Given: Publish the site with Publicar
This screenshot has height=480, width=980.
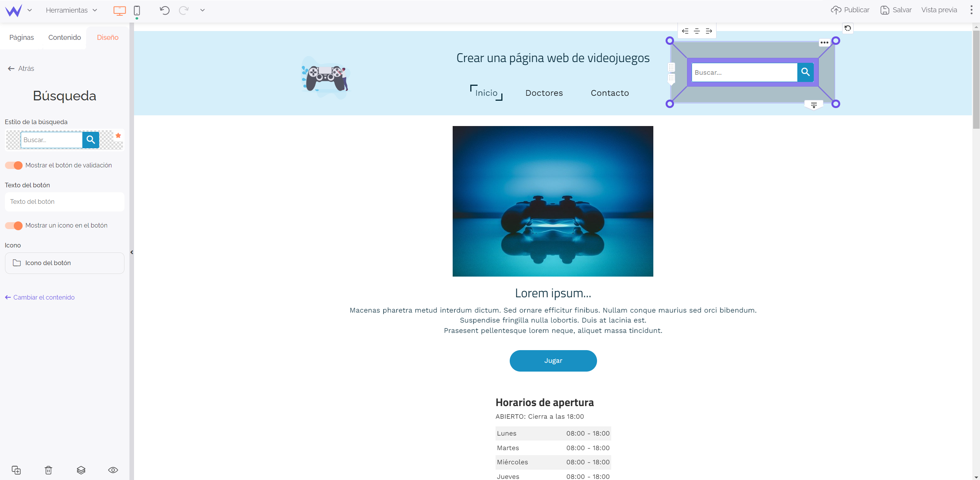Looking at the screenshot, I should [850, 10].
